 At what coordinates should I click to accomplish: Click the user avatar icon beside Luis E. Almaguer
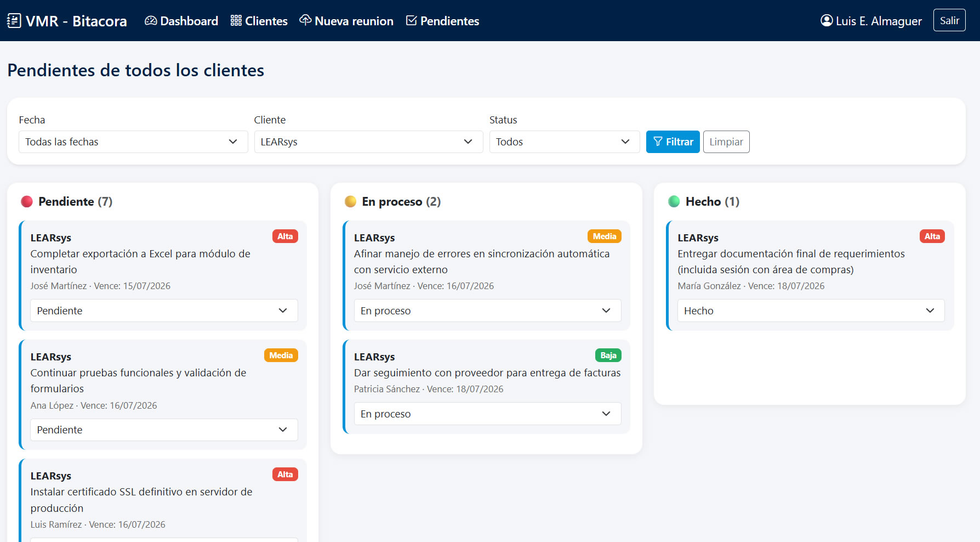tap(827, 21)
